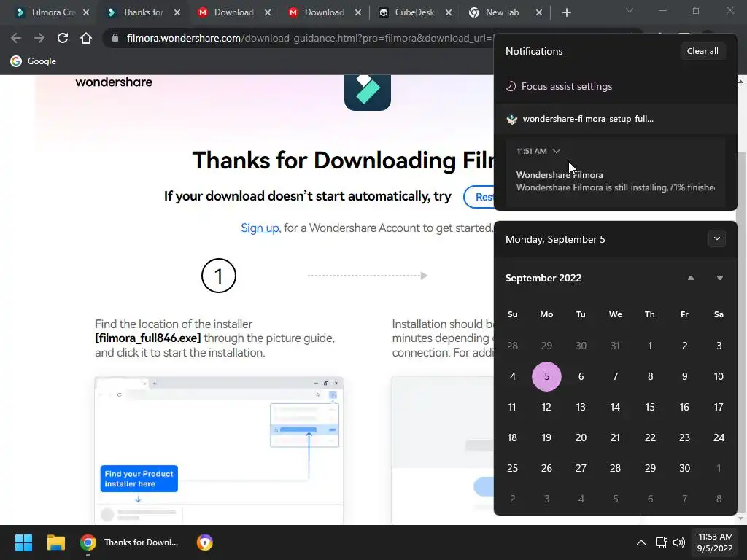Close the CubeDesk tab

pyautogui.click(x=449, y=12)
